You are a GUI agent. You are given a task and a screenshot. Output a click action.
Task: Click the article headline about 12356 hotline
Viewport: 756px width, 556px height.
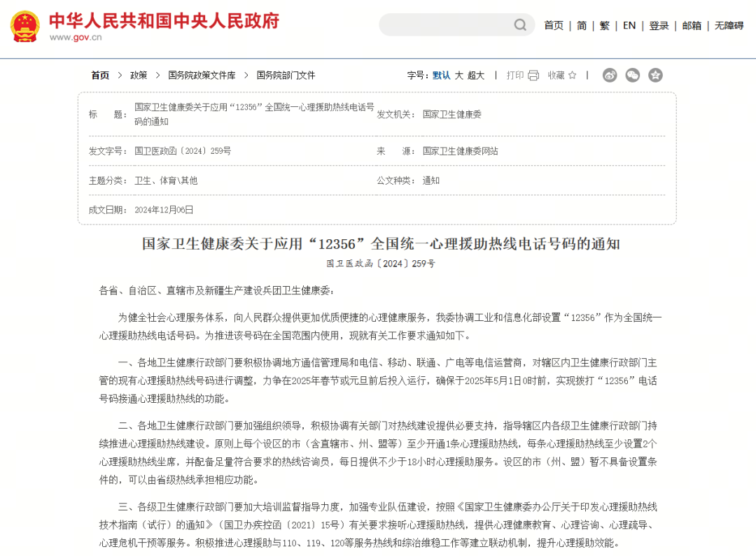(381, 244)
